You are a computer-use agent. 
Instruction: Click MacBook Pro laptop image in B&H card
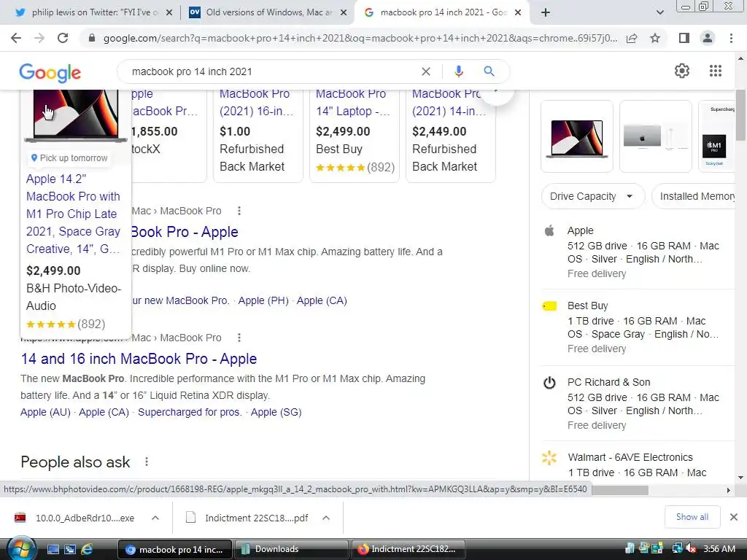click(75, 116)
